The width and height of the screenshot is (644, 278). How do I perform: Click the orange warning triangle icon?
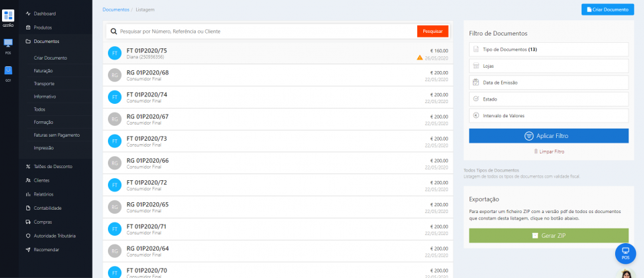(x=419, y=58)
